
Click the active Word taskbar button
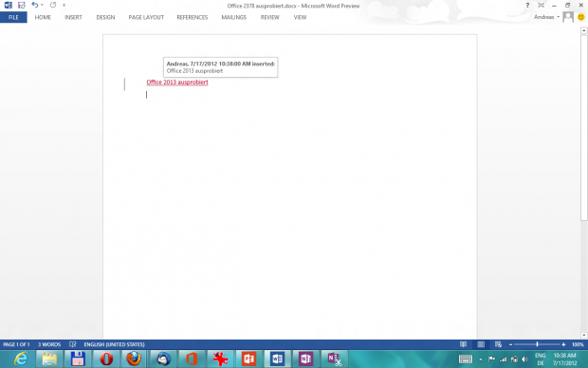[277, 359]
